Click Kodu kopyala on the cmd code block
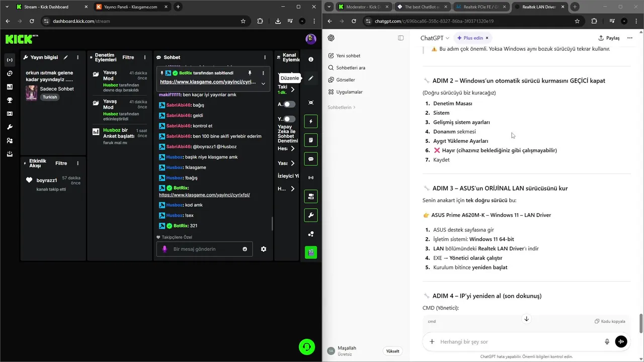This screenshot has height=362, width=644. click(610, 321)
